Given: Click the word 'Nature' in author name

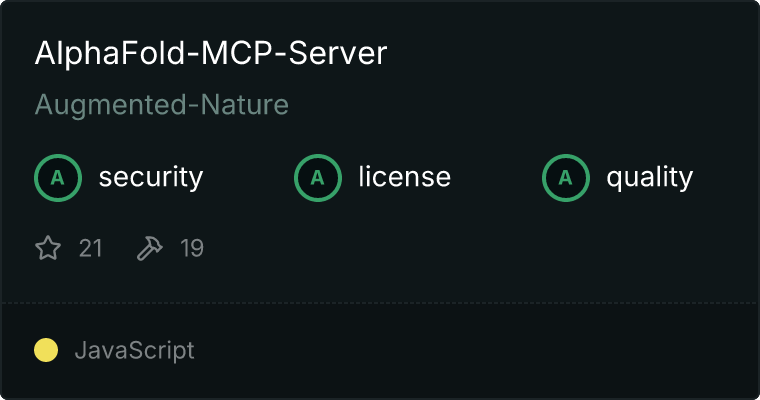Looking at the screenshot, I should pyautogui.click(x=245, y=105).
